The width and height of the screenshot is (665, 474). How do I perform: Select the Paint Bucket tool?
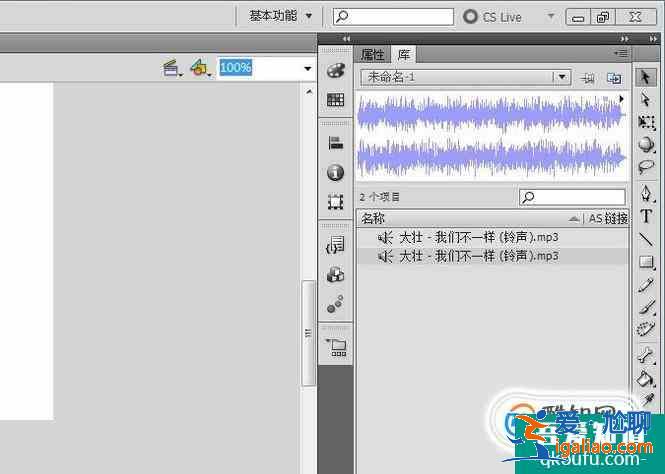pyautogui.click(x=645, y=378)
